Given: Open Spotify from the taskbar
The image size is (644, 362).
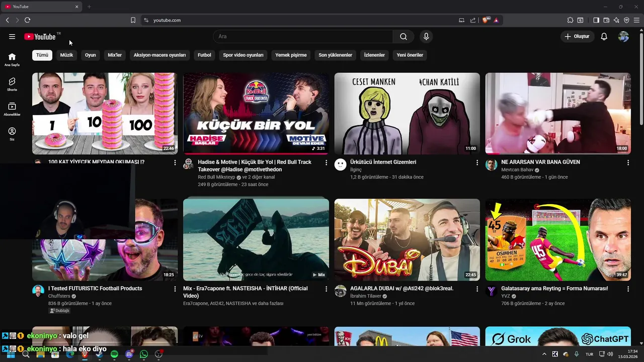Looking at the screenshot, I should pyautogui.click(x=114, y=354).
